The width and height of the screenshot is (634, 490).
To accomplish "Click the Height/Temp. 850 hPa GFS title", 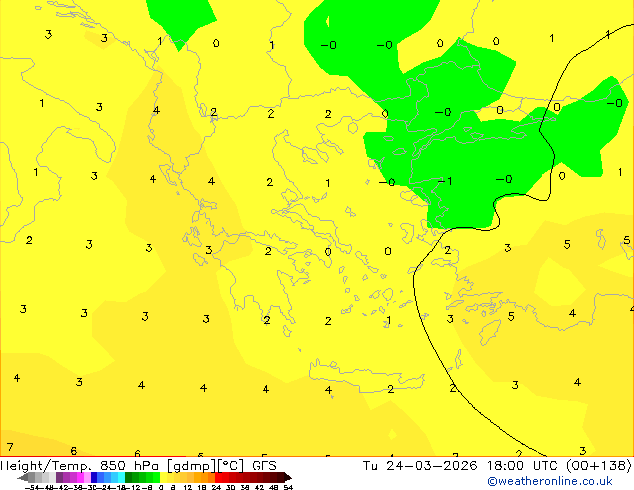I will pos(138,466).
